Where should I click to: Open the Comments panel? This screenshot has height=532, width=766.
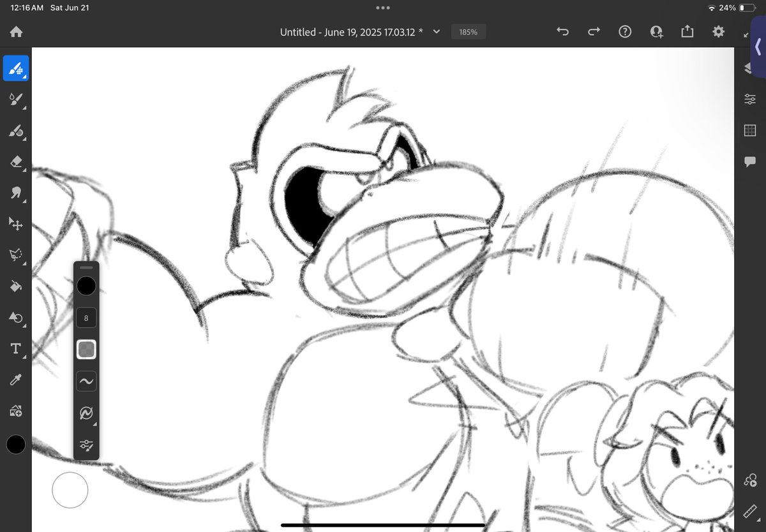coord(750,161)
